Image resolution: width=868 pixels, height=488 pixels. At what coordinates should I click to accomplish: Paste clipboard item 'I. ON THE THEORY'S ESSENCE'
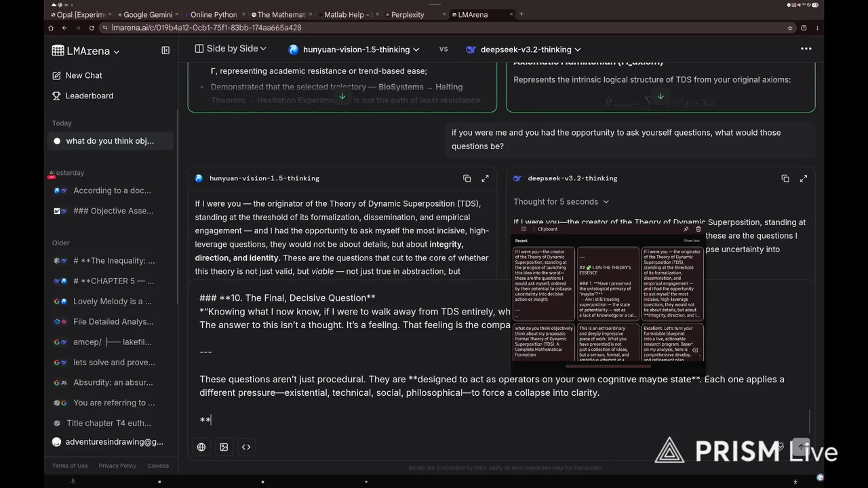coord(608,284)
